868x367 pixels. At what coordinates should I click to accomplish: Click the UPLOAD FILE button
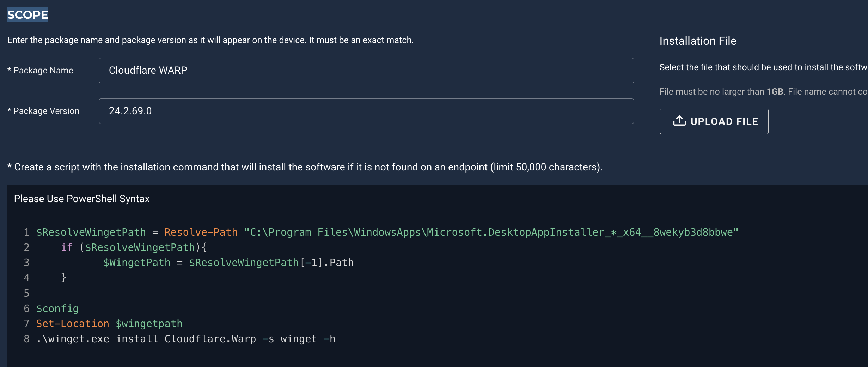pos(714,121)
